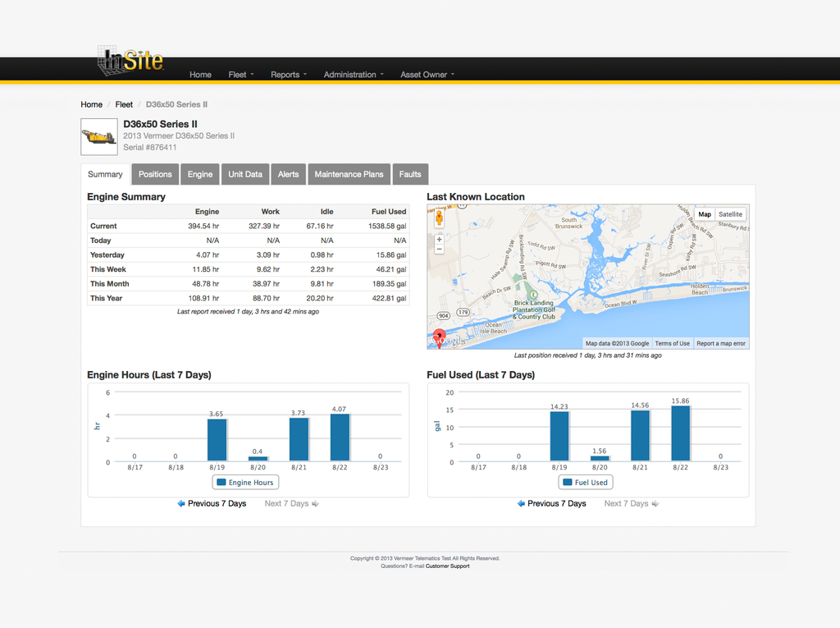Screen dimensions: 840x628
Task: Zoom out the map with minus button
Action: tap(440, 249)
